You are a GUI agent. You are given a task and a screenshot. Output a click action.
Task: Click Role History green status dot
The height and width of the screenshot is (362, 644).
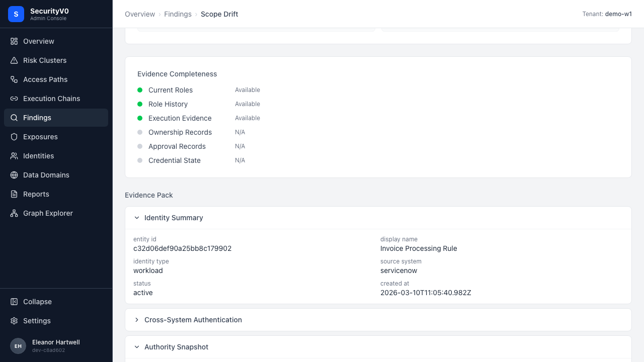140,104
